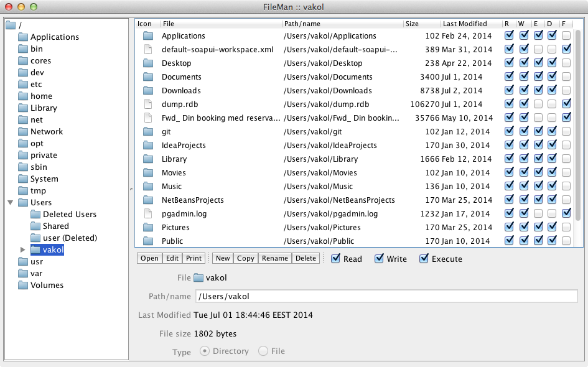
Task: Select the File radio button
Action: point(263,351)
